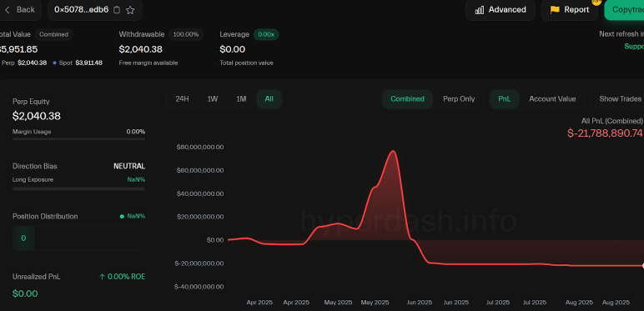
Task: Start Copytrade for this wallet
Action: [624, 10]
